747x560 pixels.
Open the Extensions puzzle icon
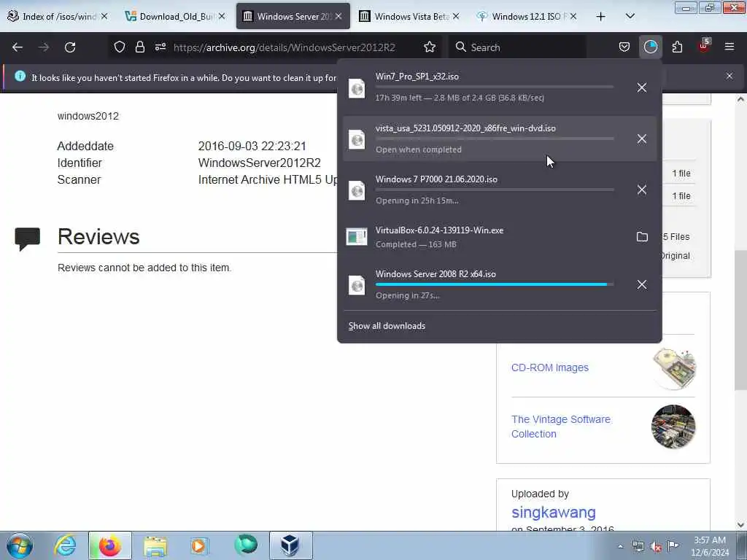tap(677, 47)
